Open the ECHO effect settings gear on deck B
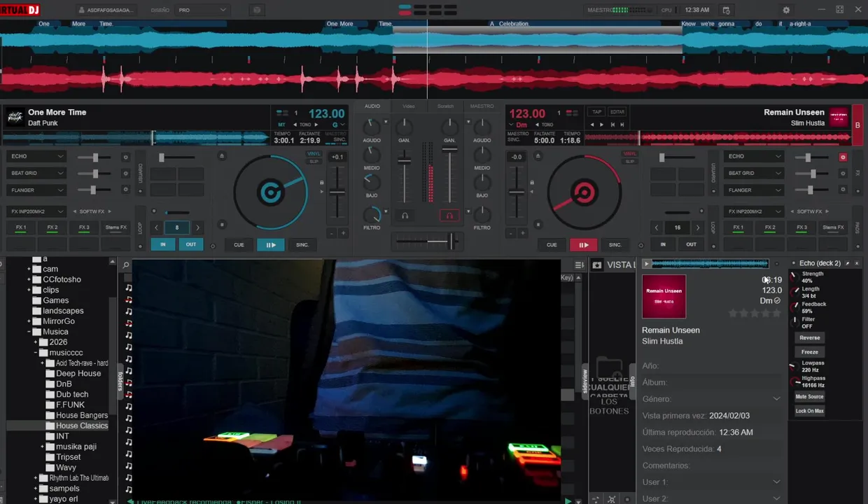This screenshot has height=504, width=868. (843, 157)
